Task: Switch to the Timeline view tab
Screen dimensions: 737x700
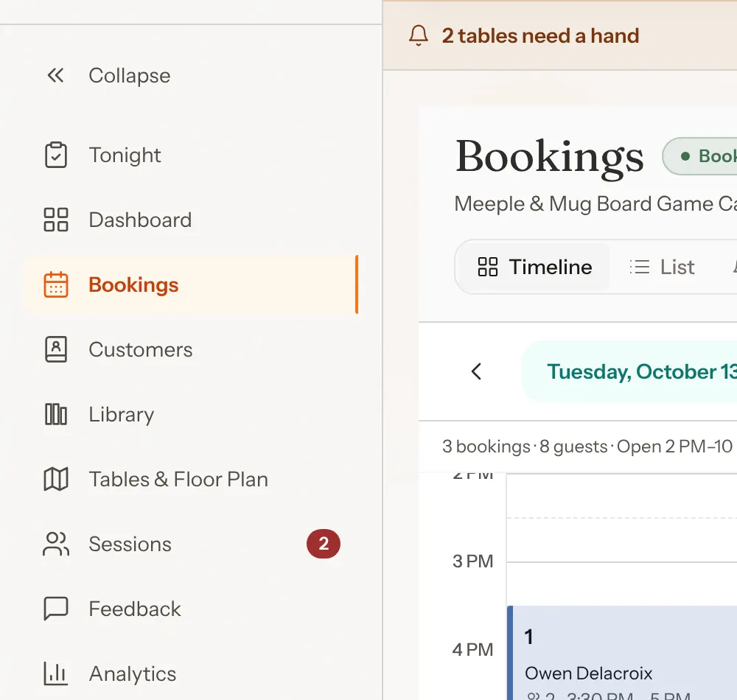Action: (x=534, y=267)
